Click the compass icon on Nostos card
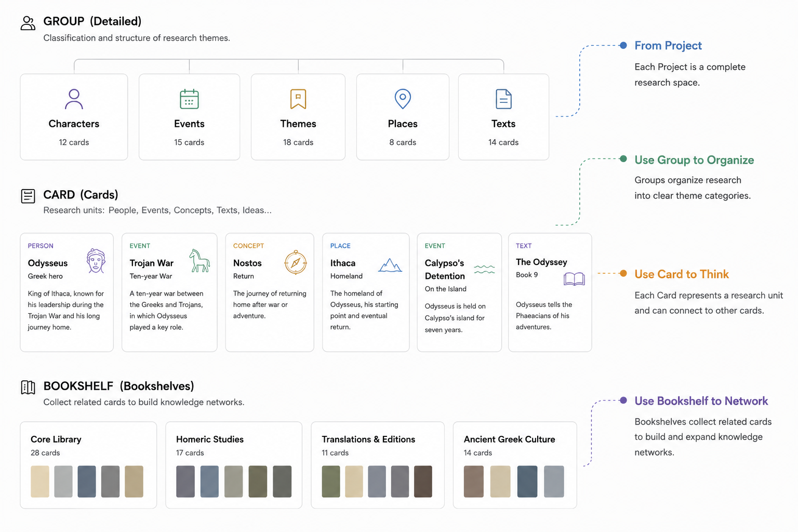The image size is (798, 532). pos(296,262)
